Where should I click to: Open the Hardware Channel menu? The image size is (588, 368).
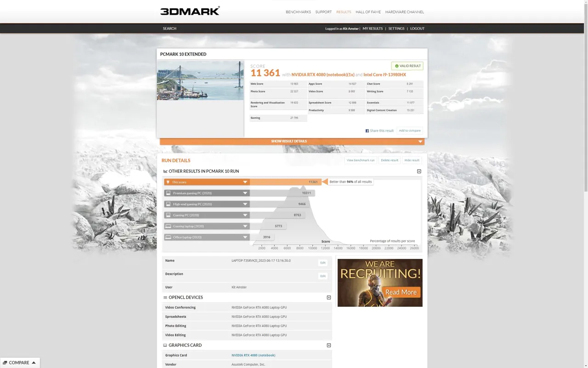click(x=405, y=12)
